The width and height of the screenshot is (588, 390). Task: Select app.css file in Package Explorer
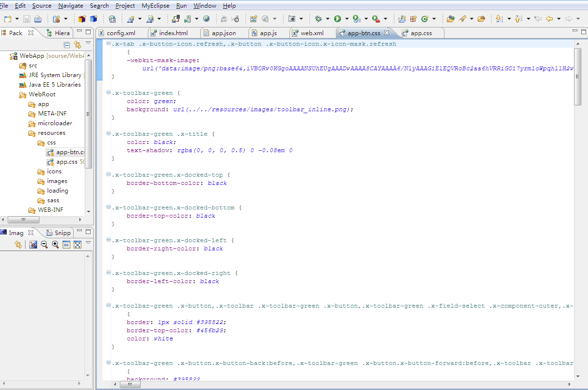click(x=65, y=162)
